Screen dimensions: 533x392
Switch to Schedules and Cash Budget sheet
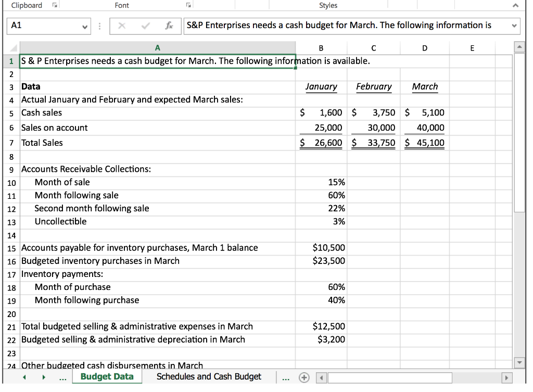click(x=209, y=377)
